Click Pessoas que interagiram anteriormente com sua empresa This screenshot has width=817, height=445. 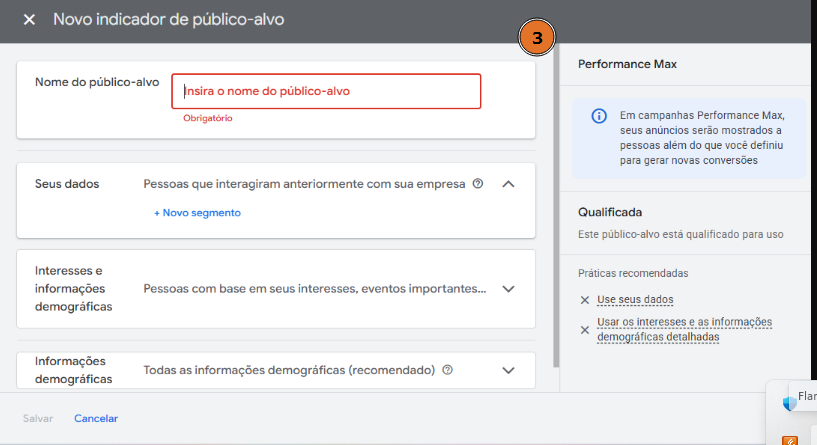click(304, 184)
